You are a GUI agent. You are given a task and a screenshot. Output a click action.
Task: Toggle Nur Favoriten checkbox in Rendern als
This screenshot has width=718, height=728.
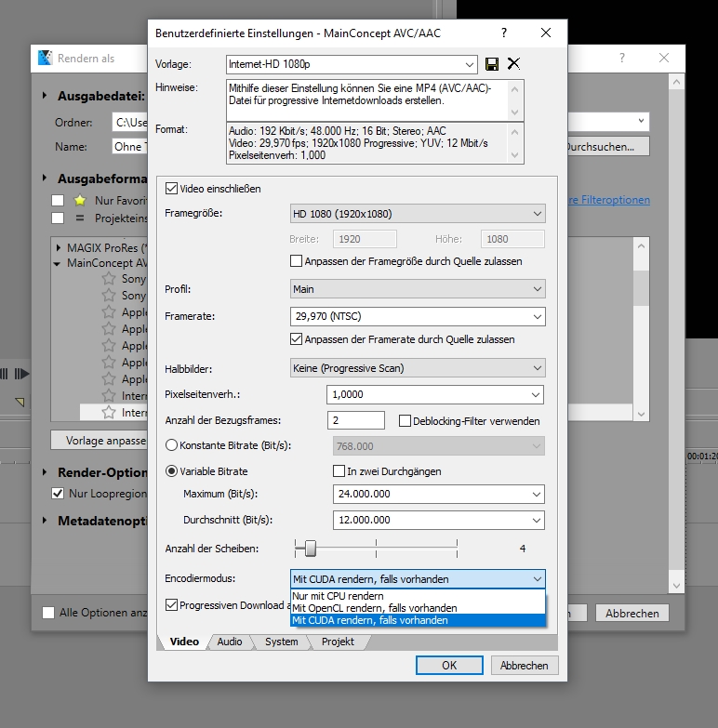point(58,200)
